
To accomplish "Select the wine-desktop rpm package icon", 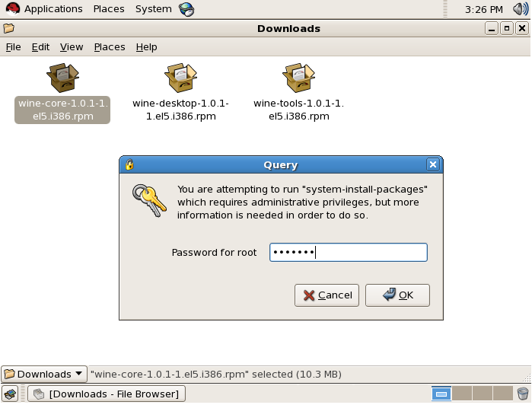I will (180, 78).
